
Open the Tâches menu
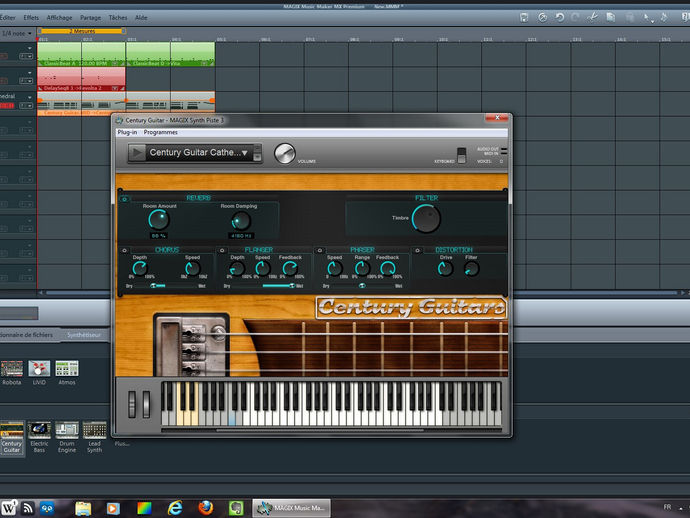pos(117,18)
